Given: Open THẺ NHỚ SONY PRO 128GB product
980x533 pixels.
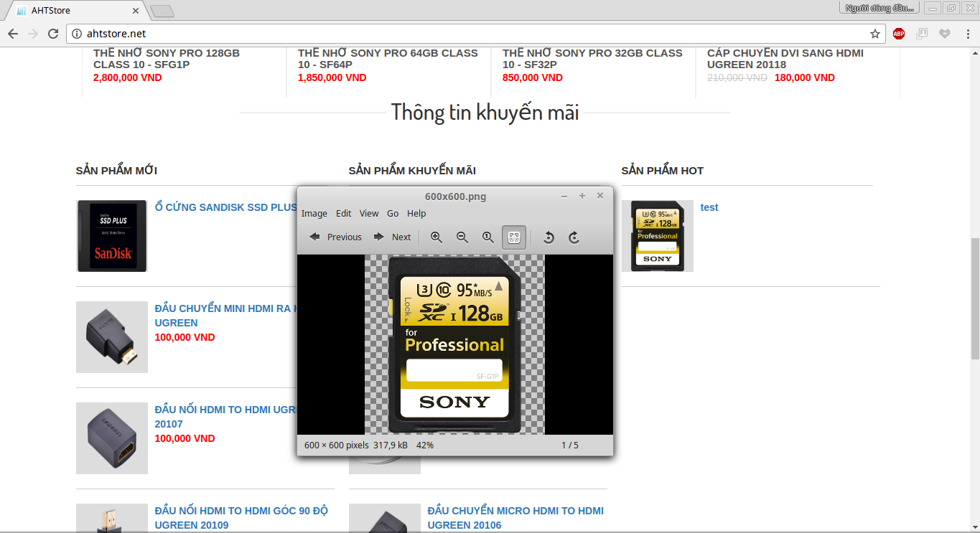Looking at the screenshot, I should 167,59.
